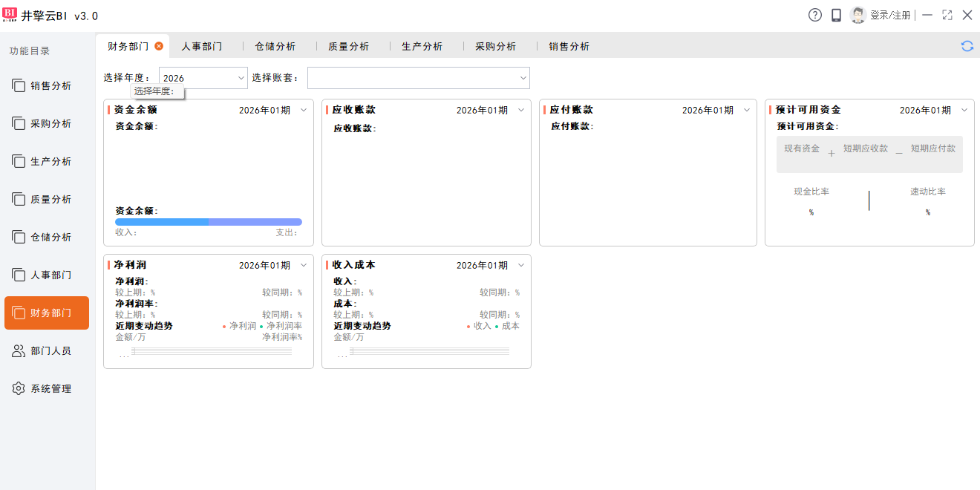Screen dimensions: 980x490
Task: Open the 选择账套 dropdown
Action: click(523, 78)
